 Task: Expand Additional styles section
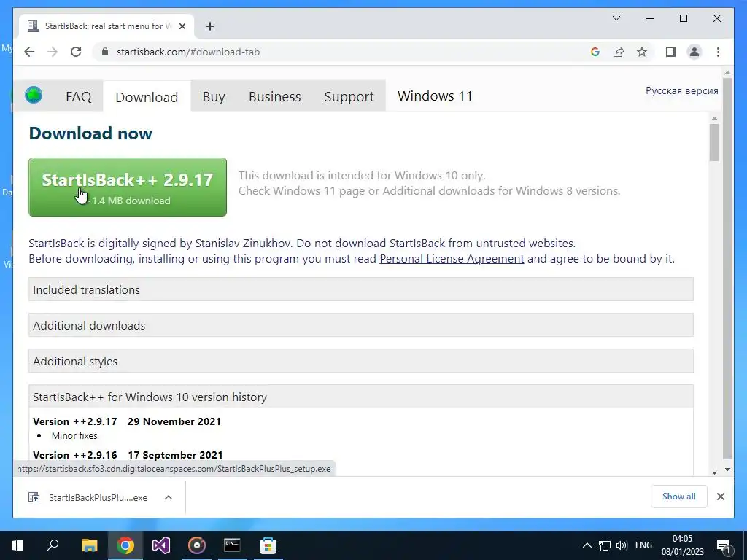[361, 361]
